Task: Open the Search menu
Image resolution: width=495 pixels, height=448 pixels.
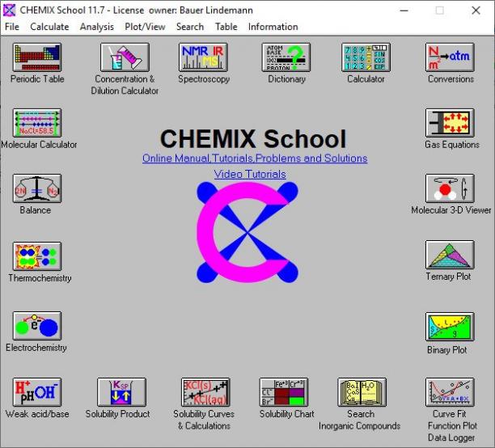Action: tap(190, 27)
